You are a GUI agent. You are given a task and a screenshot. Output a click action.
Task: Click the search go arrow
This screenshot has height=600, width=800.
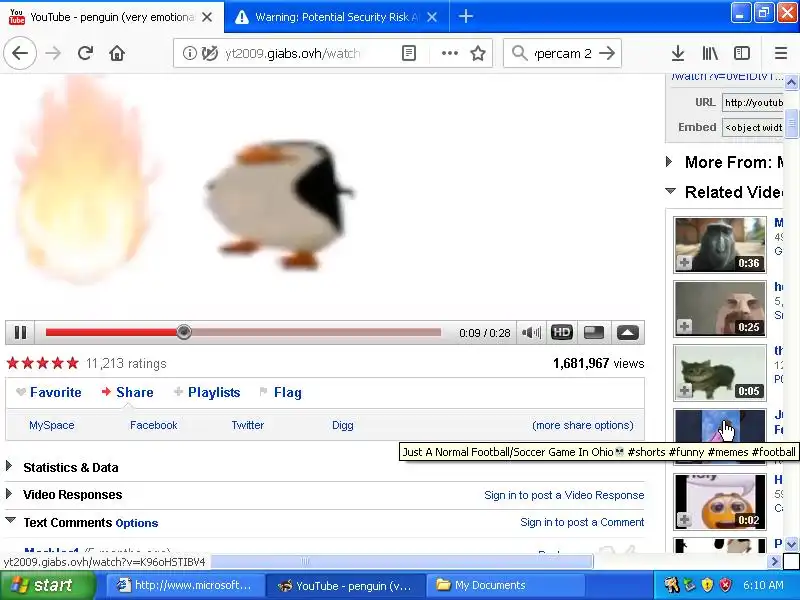607,53
